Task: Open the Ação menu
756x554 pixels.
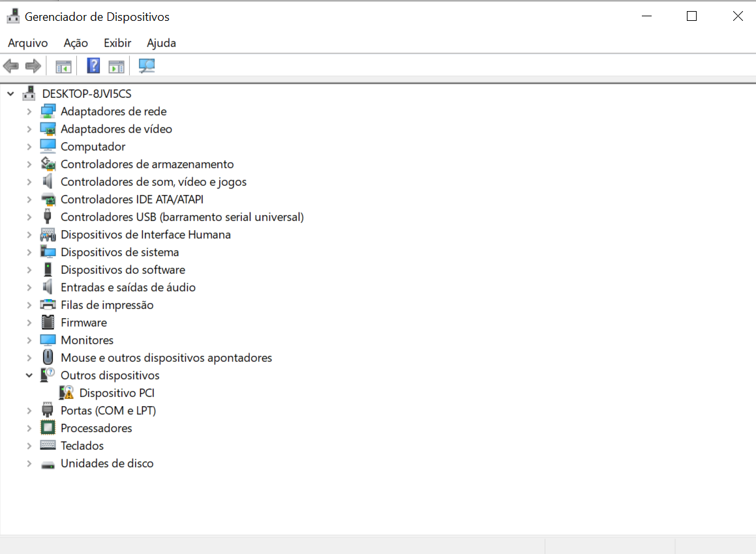Action: click(76, 43)
